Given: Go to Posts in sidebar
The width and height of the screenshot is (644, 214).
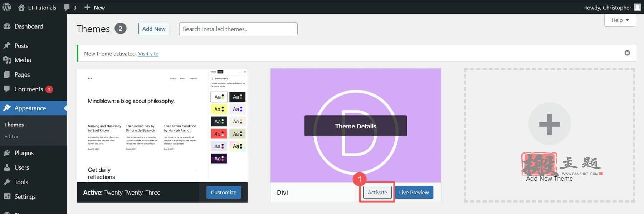Looking at the screenshot, I should pos(21,45).
